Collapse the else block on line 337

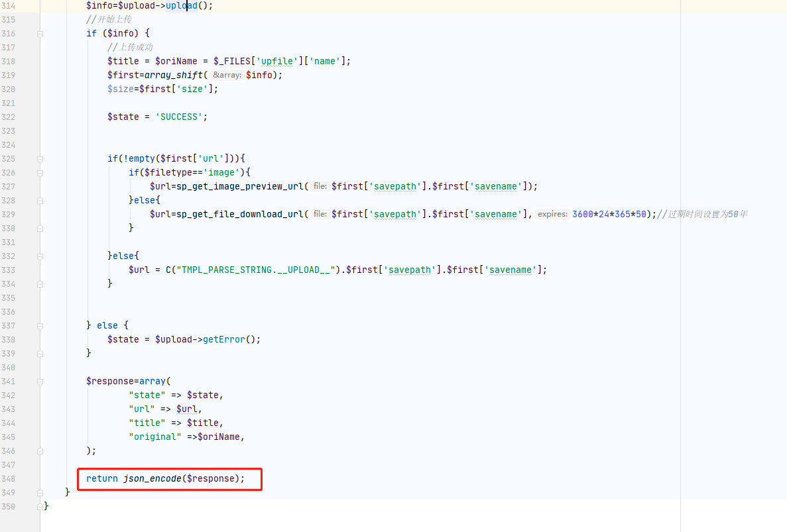[40, 326]
